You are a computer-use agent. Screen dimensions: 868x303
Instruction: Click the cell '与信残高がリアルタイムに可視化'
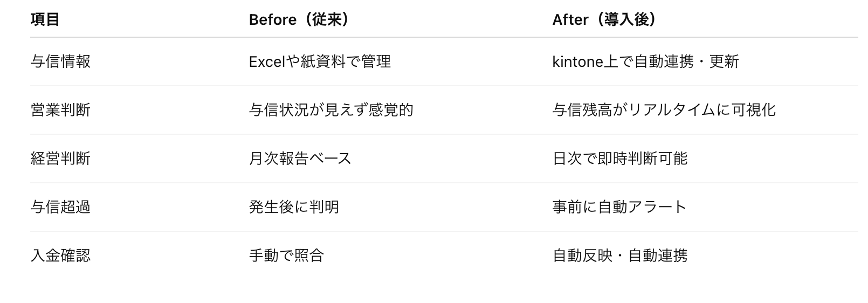664,111
